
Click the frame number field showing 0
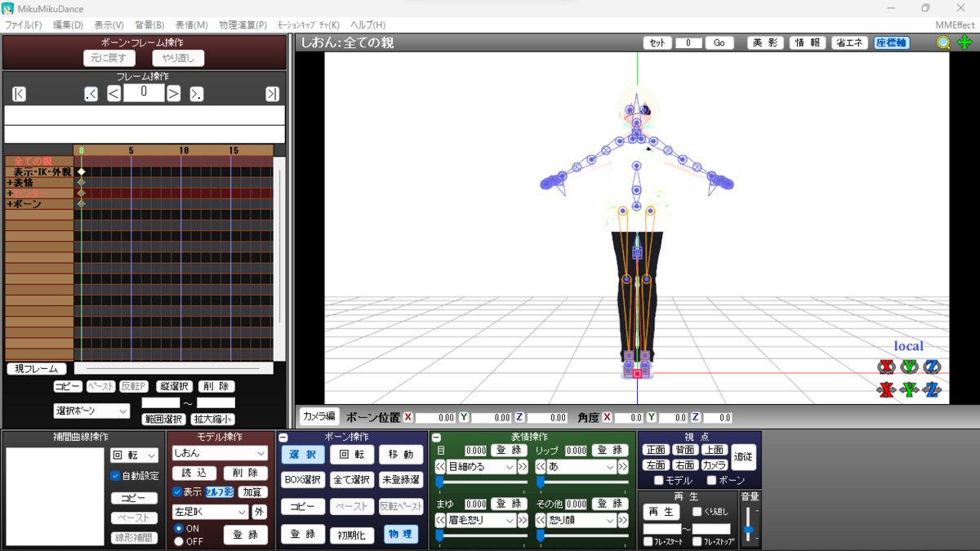coord(144,93)
